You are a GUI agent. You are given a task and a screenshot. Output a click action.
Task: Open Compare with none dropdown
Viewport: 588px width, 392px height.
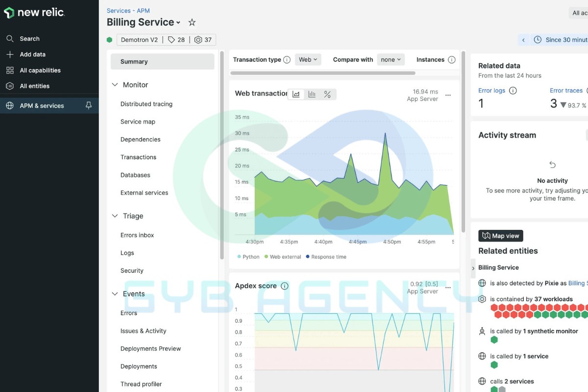pos(391,60)
